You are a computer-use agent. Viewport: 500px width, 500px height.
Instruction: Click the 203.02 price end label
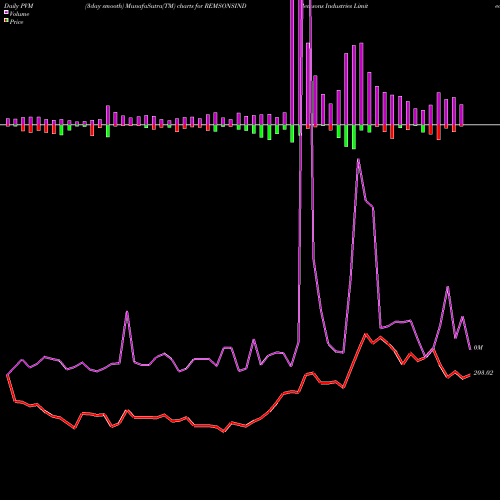(x=483, y=373)
